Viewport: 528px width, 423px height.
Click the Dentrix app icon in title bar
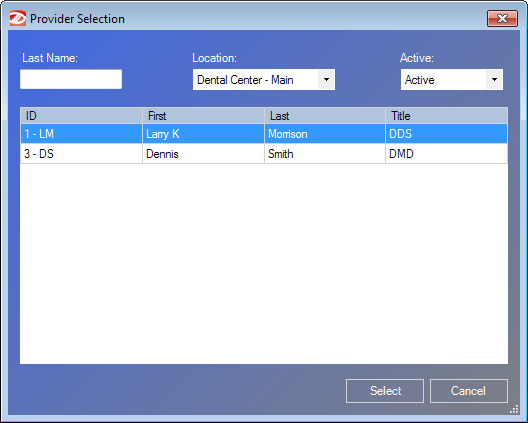18,19
